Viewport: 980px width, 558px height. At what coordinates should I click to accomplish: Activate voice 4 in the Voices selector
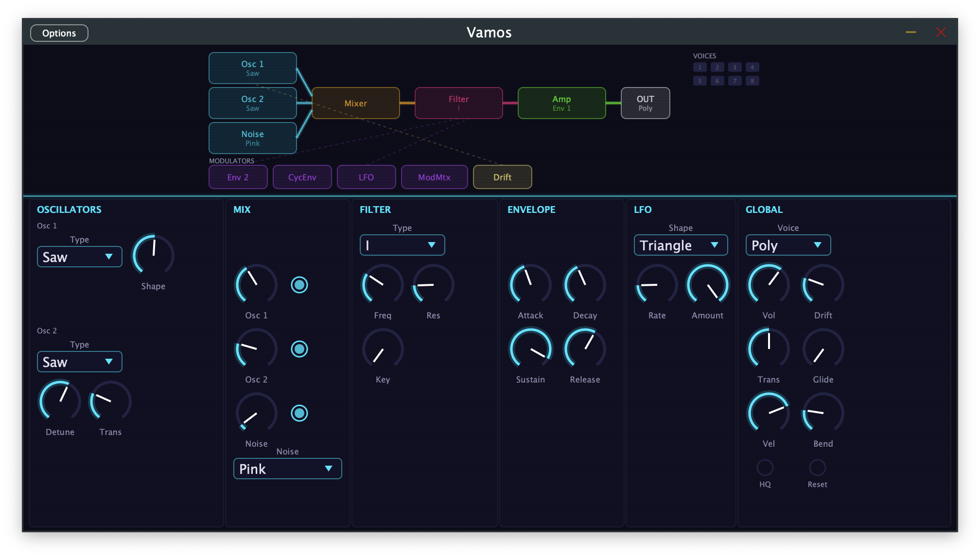point(752,67)
